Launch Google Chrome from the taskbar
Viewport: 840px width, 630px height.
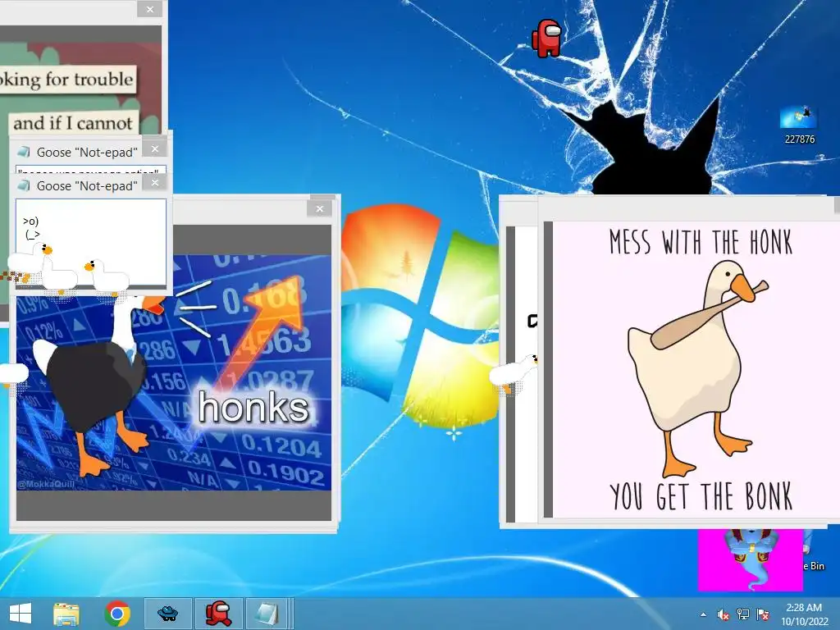(x=117, y=614)
